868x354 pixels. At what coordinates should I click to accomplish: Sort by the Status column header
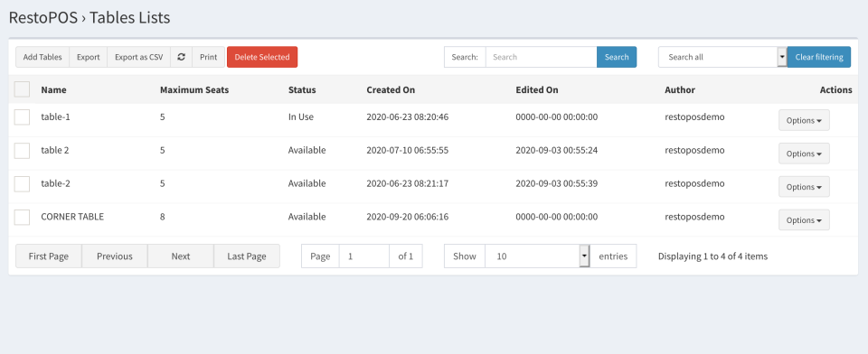(x=302, y=89)
